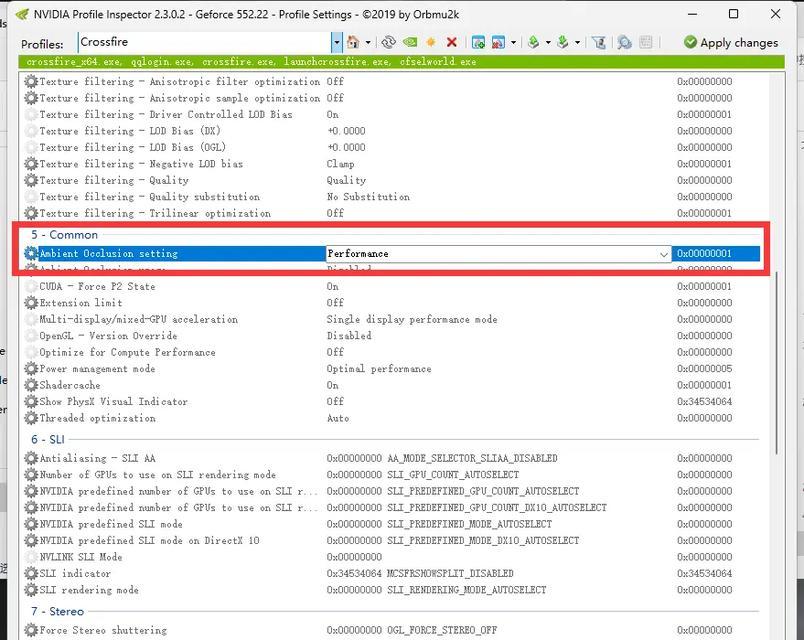Select 'Texture filtering - Quality substitution' label

149,196
